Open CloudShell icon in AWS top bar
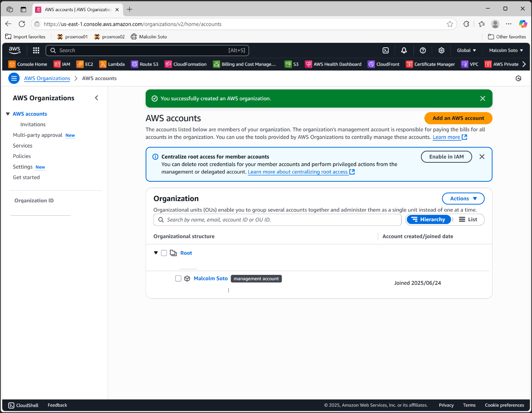This screenshot has width=532, height=413. coord(386,50)
